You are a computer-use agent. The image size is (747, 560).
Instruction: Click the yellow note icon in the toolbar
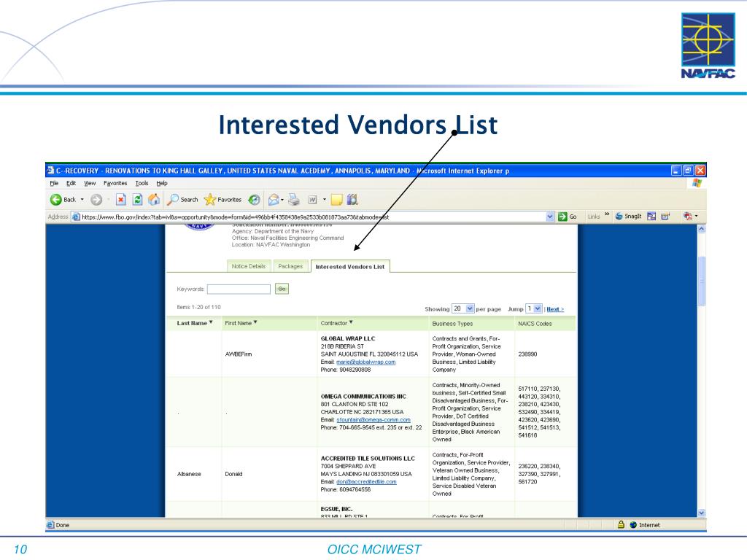point(337,200)
